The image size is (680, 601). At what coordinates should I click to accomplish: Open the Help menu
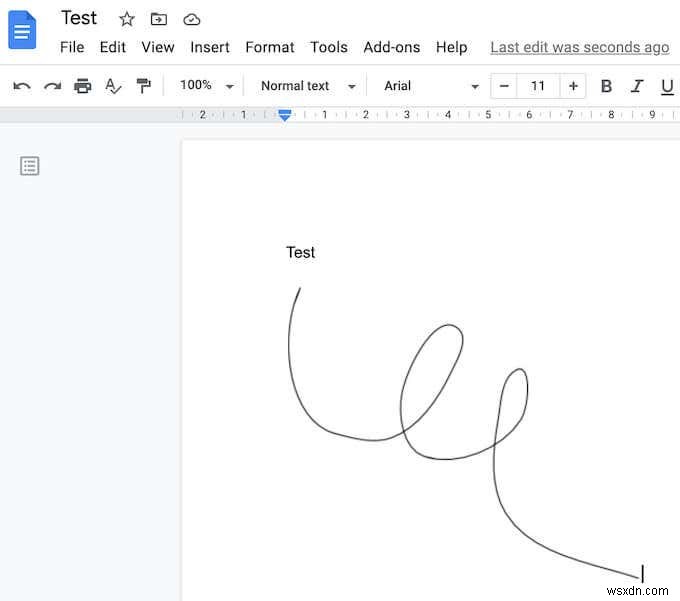(451, 47)
